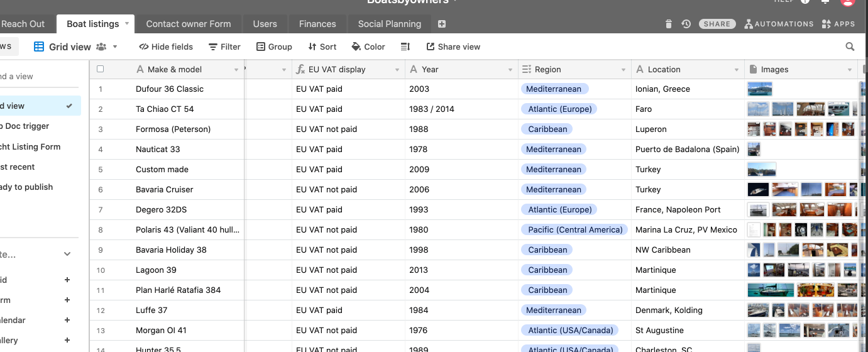This screenshot has width=868, height=352.
Task: Add a new table with plus icon
Action: [x=442, y=24]
